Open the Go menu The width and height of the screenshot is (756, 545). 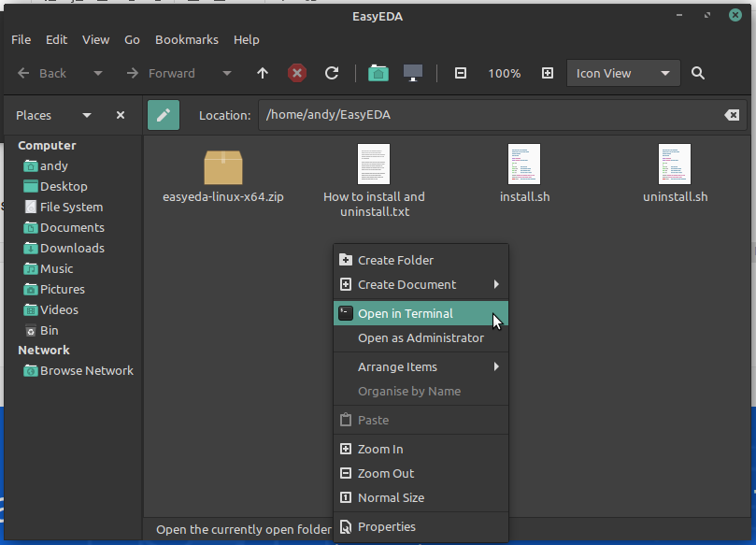[132, 39]
